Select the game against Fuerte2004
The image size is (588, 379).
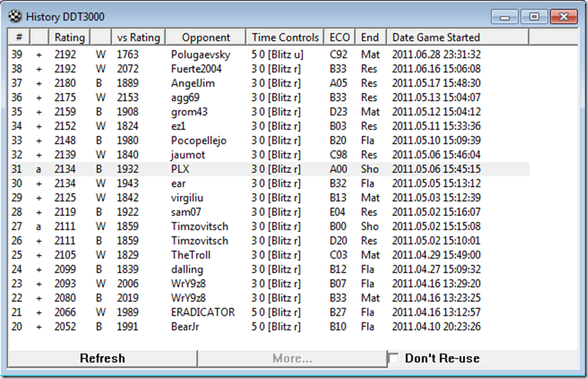click(x=269, y=69)
